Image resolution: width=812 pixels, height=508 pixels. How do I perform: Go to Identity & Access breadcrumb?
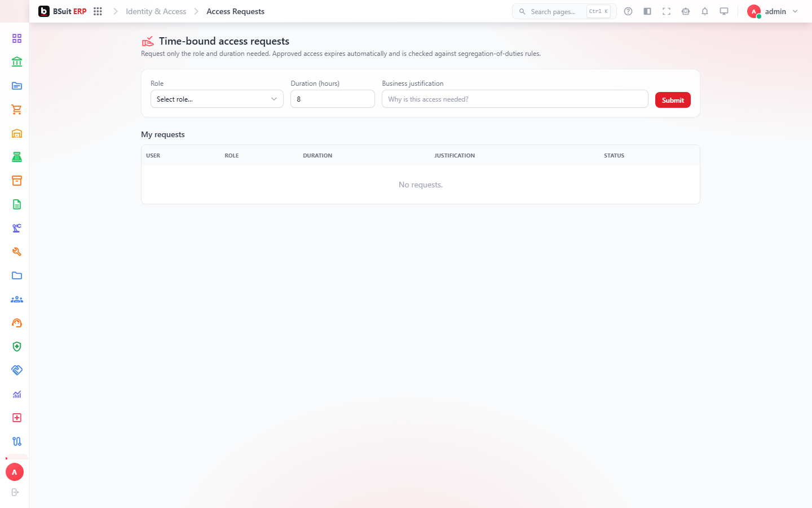[x=156, y=11]
